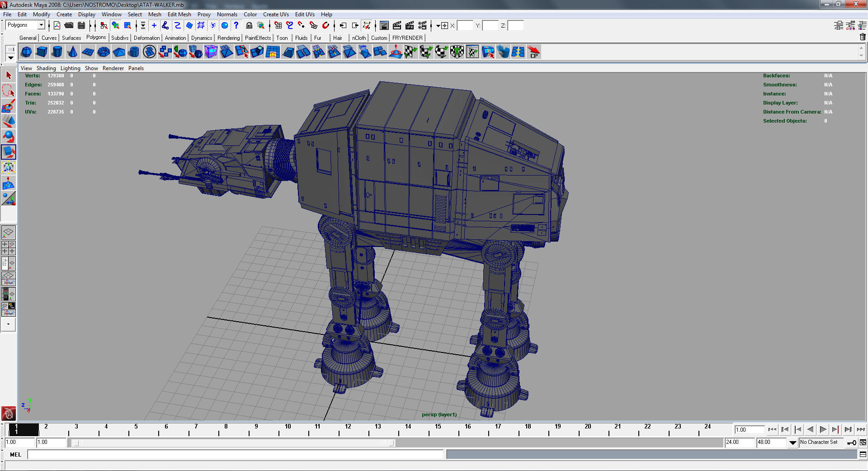The width and height of the screenshot is (868, 471).
Task: Open the input field mode dropdown arrow
Action: point(438,26)
